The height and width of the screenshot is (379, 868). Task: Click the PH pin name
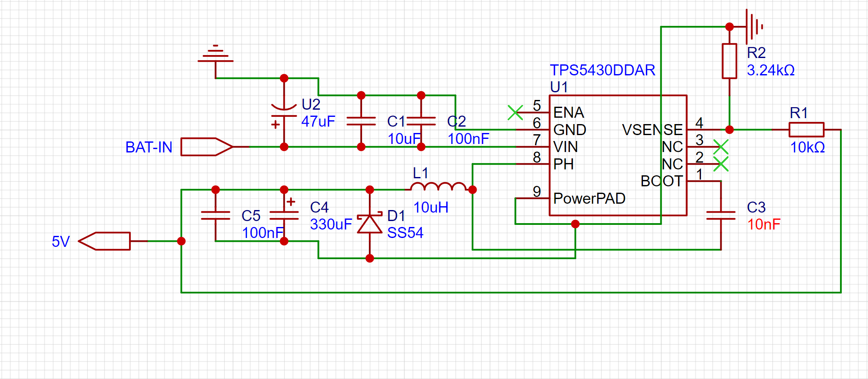pos(563,164)
